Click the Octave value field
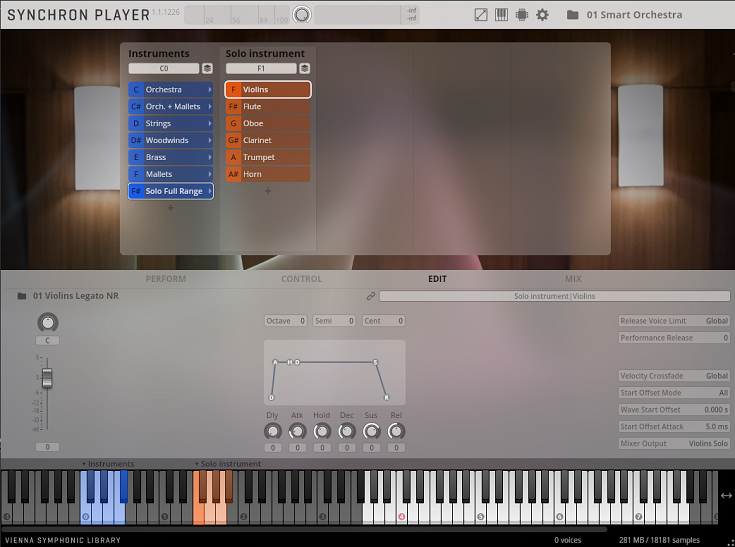This screenshot has height=547, width=735. 285,321
